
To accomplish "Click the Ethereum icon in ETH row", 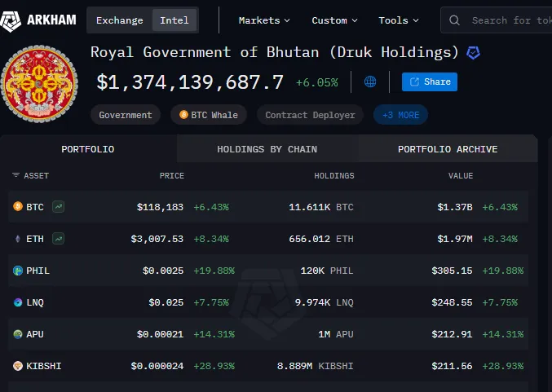I will tap(18, 239).
